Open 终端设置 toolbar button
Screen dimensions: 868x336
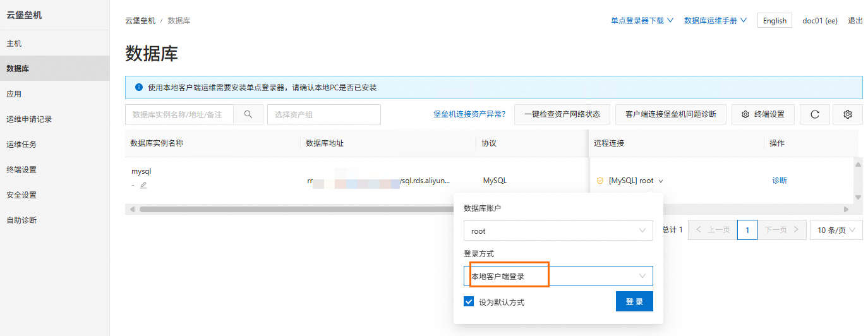pos(763,114)
